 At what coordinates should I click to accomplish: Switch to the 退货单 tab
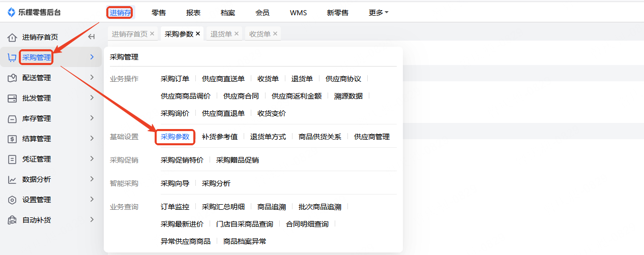pos(221,34)
